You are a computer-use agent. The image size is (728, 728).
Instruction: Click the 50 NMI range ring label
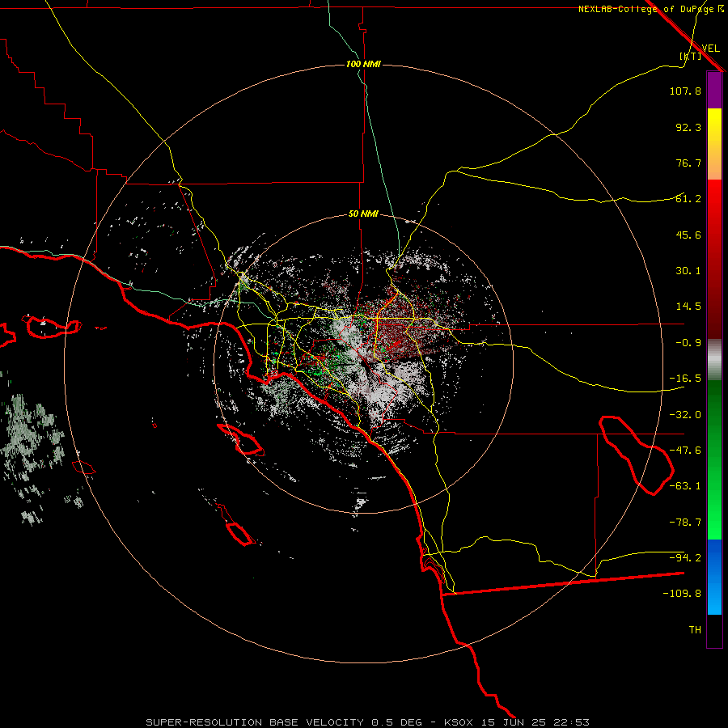(363, 214)
